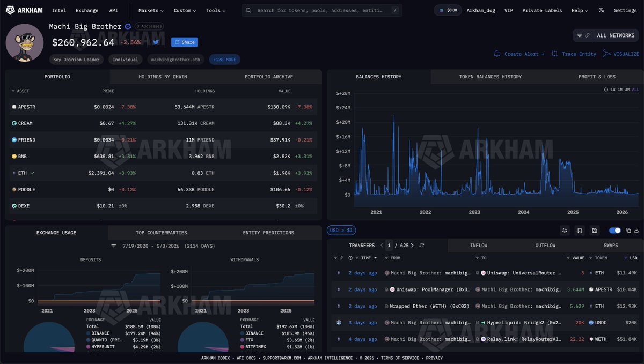
Task: Open the Twitter profile bird icon
Action: tap(156, 42)
